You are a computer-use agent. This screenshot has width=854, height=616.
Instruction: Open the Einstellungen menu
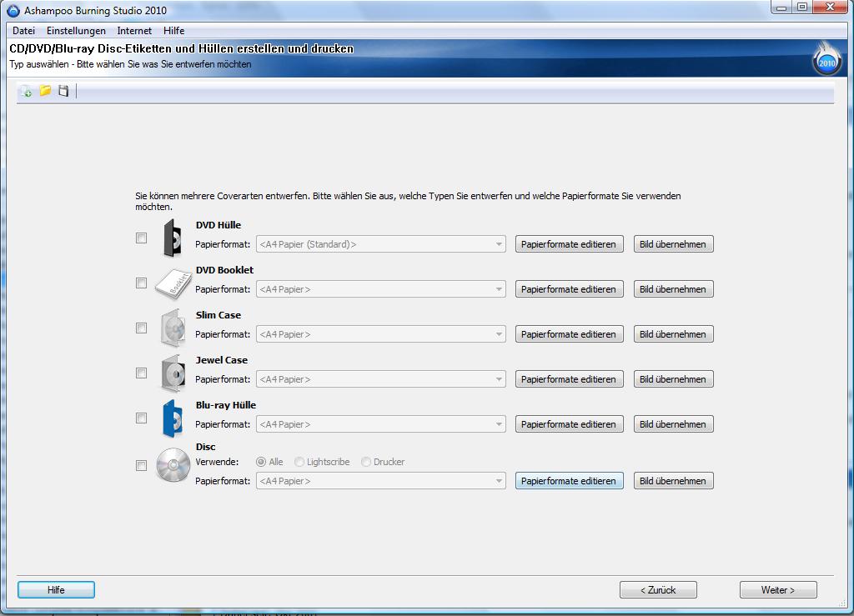pos(76,31)
